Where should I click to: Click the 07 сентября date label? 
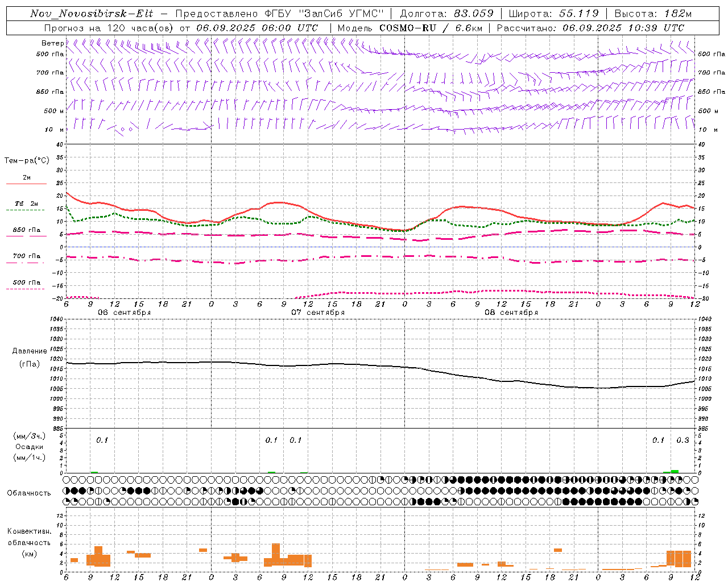[318, 313]
